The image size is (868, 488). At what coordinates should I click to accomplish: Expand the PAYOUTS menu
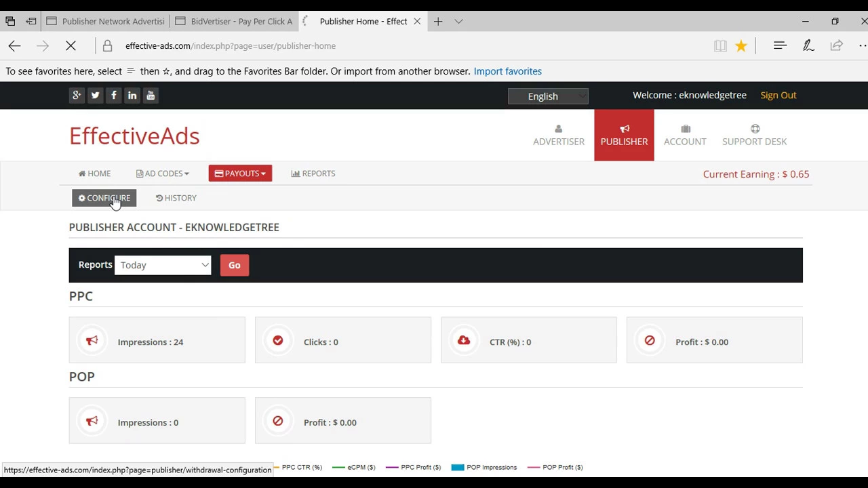pyautogui.click(x=240, y=174)
